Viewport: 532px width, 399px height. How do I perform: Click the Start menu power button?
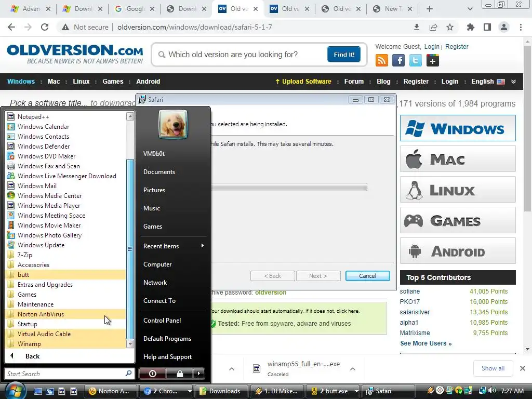coord(152,374)
